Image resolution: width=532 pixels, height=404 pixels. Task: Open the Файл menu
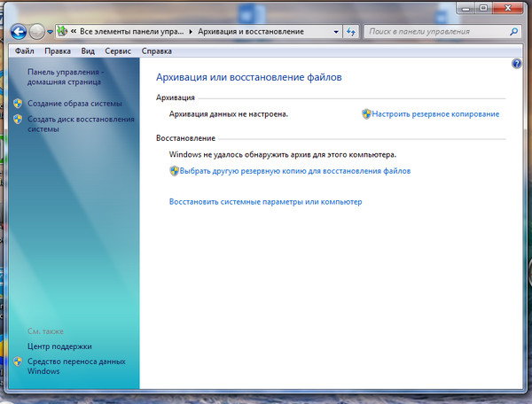[25, 51]
